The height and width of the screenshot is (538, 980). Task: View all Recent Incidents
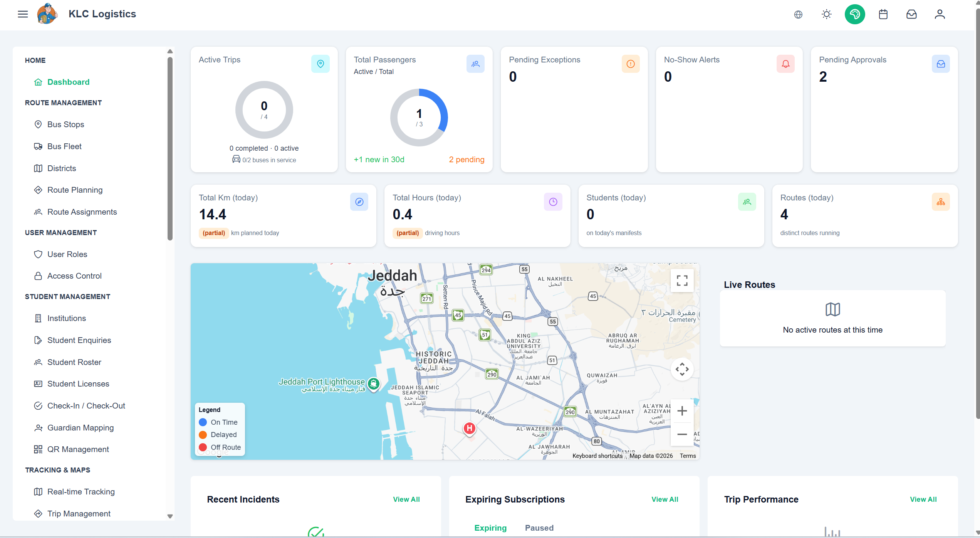click(406, 499)
